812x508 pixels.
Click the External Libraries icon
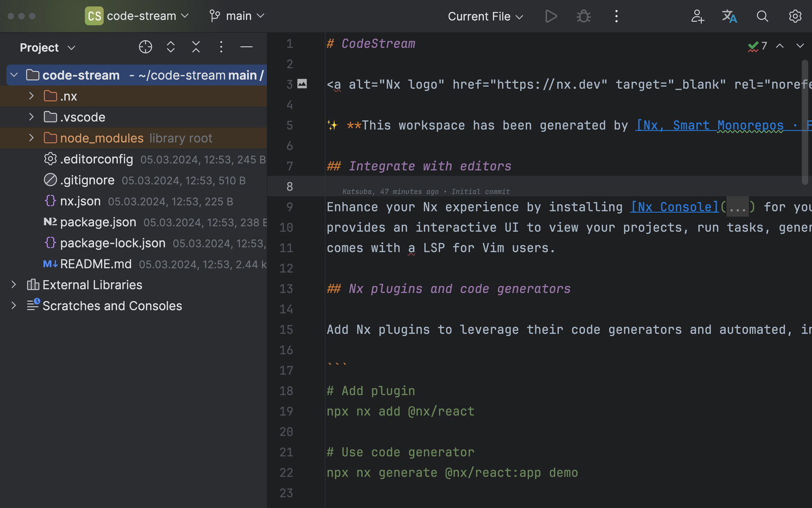(33, 284)
